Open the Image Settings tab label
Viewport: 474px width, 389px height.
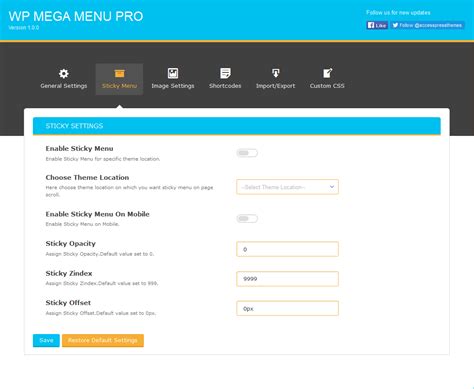point(173,86)
